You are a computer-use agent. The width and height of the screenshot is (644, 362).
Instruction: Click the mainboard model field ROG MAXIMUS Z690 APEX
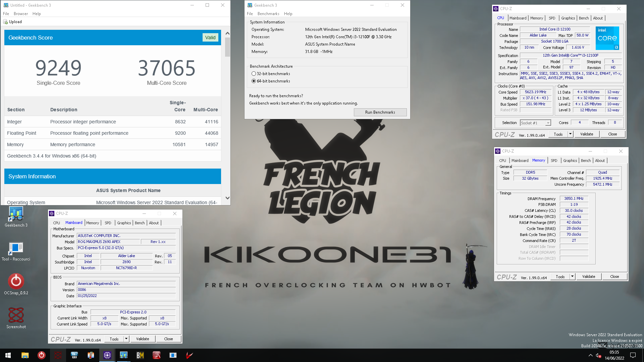point(108,242)
